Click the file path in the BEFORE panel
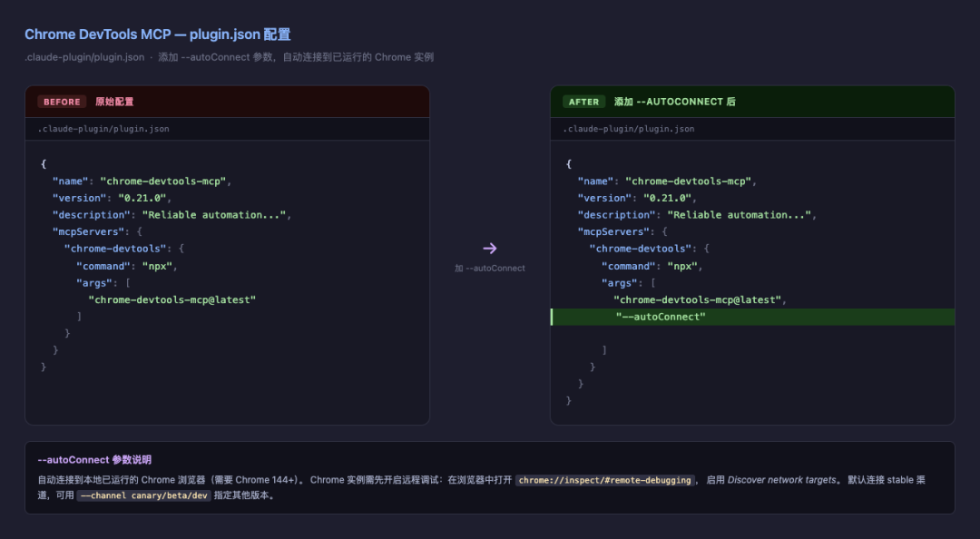 pyautogui.click(x=103, y=129)
